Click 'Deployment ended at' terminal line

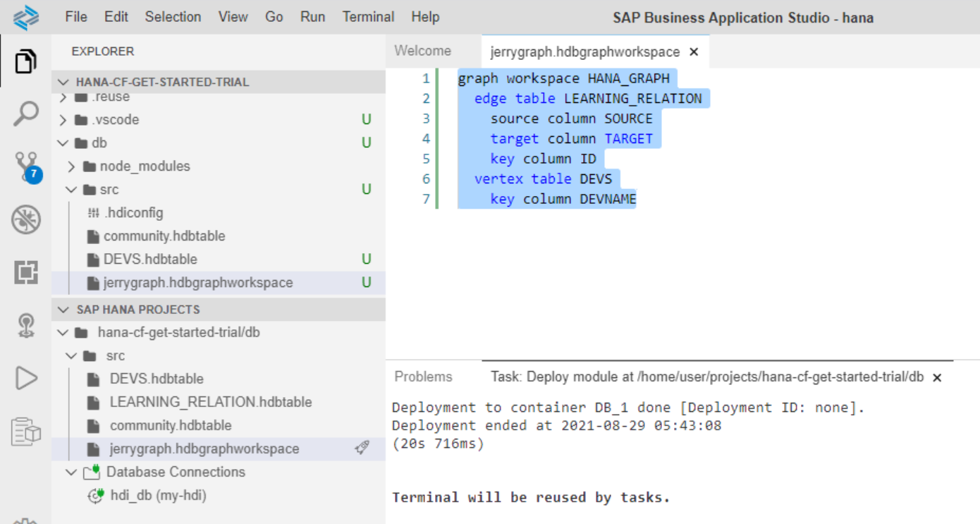click(x=556, y=425)
